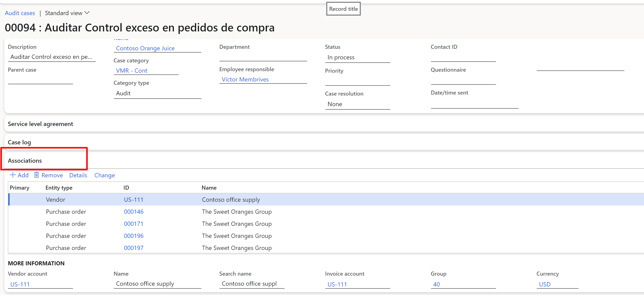
Task: Open vendor record US-111
Action: coord(132,200)
